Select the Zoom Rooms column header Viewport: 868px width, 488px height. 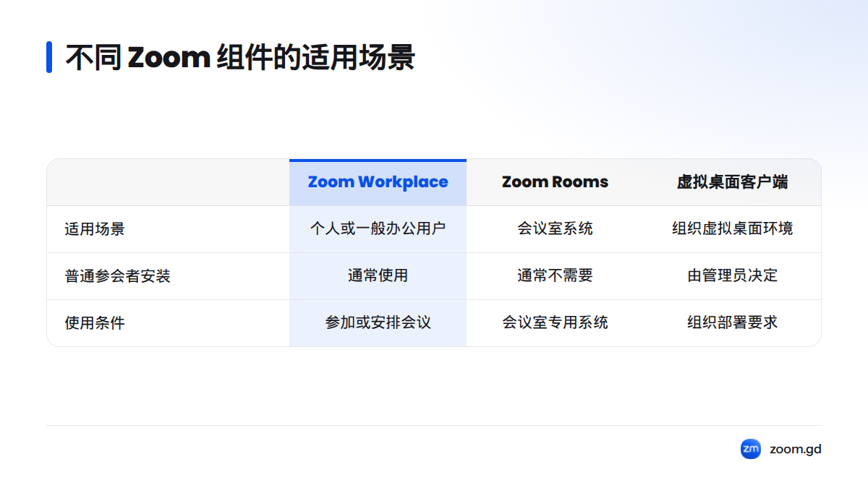556,182
